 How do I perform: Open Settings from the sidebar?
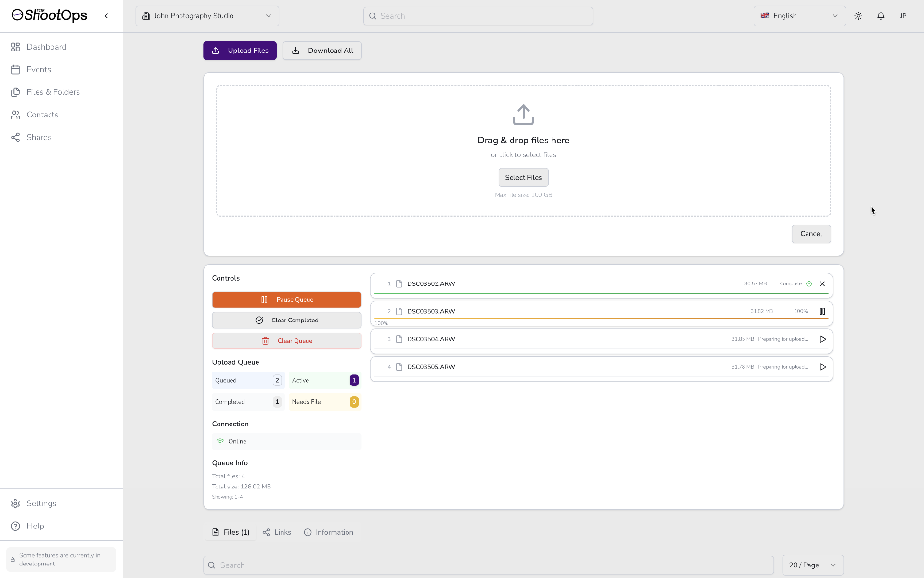[x=41, y=503]
